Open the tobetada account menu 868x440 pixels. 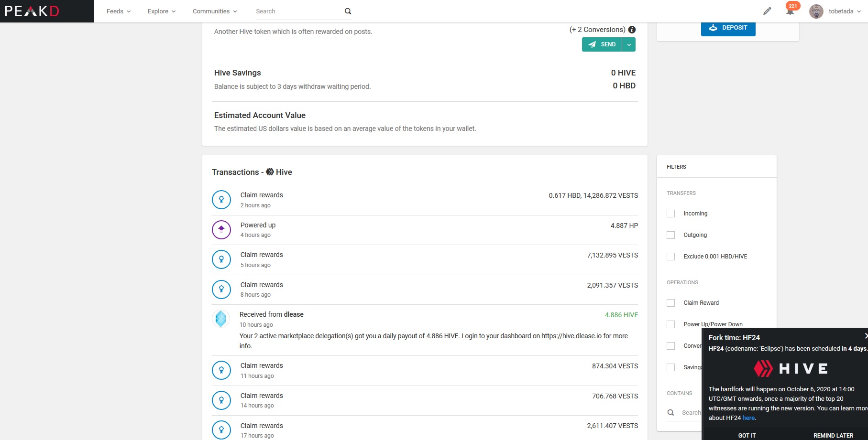tap(845, 11)
